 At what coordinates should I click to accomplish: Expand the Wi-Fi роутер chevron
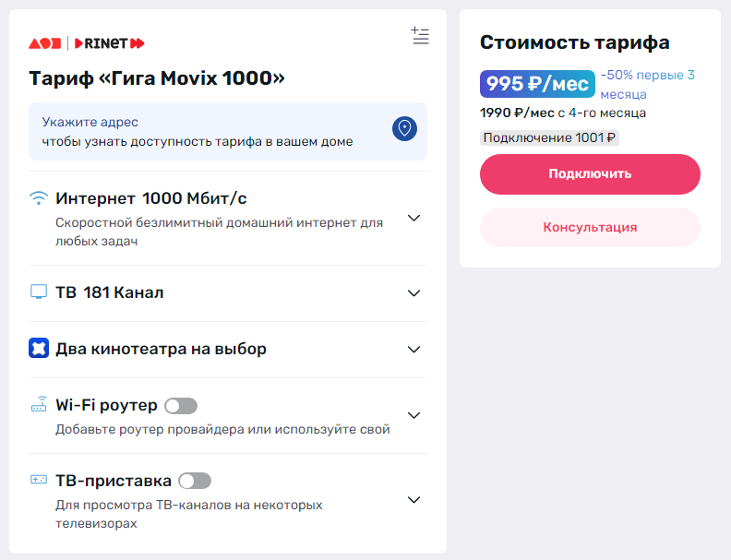pos(413,415)
